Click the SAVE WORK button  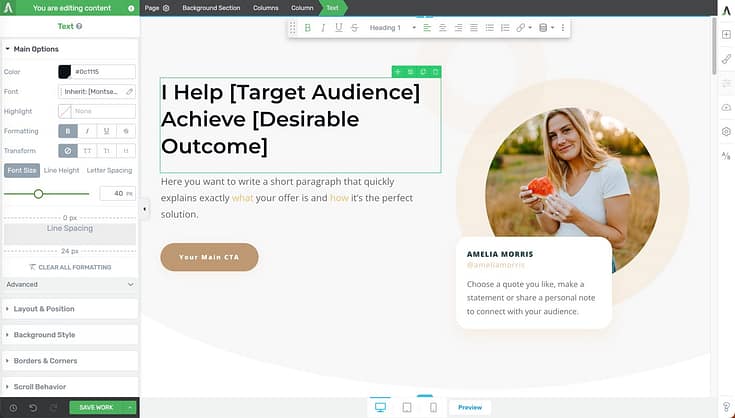pos(97,408)
